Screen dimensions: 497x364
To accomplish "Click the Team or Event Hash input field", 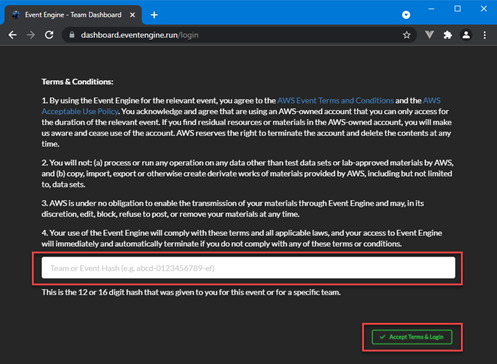I will tap(248, 268).
